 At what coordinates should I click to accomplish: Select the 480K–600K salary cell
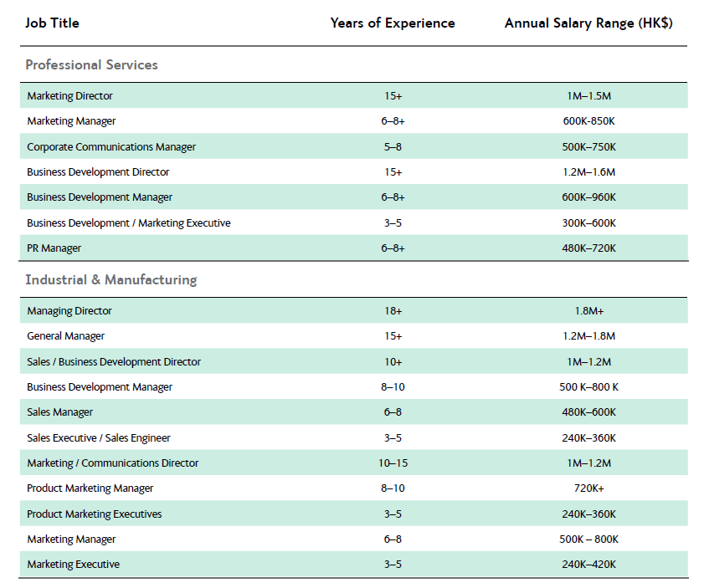coord(588,412)
